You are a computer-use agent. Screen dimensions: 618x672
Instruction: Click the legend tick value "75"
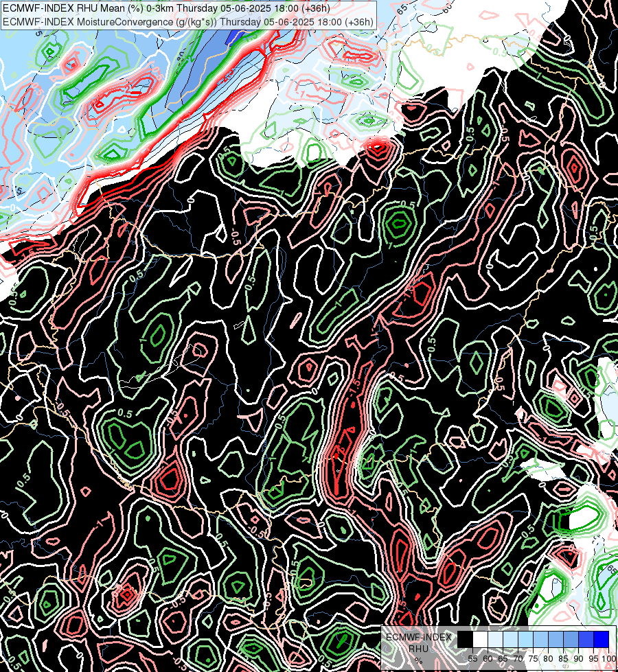(x=533, y=659)
